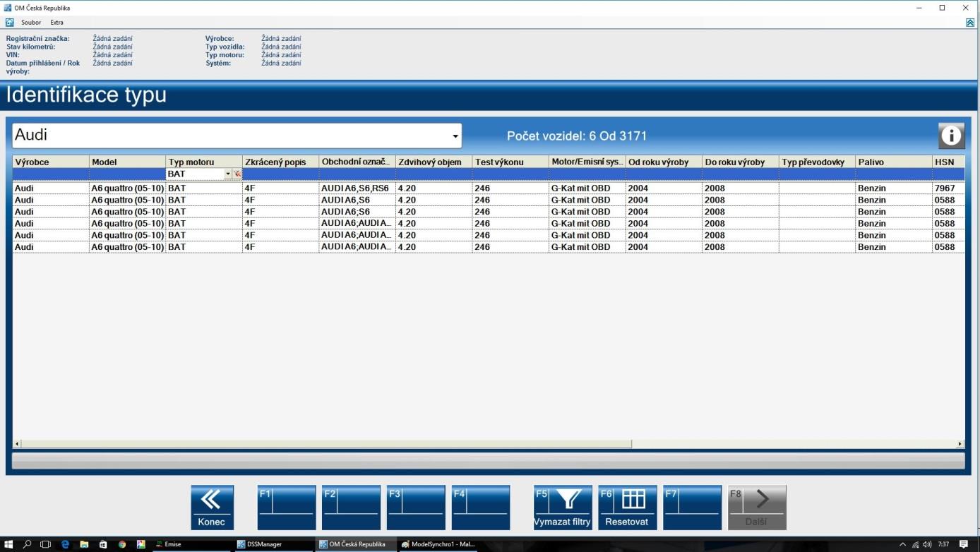Launch Google Chrome from the taskbar
This screenshot has width=980, height=552.
pyautogui.click(x=122, y=544)
